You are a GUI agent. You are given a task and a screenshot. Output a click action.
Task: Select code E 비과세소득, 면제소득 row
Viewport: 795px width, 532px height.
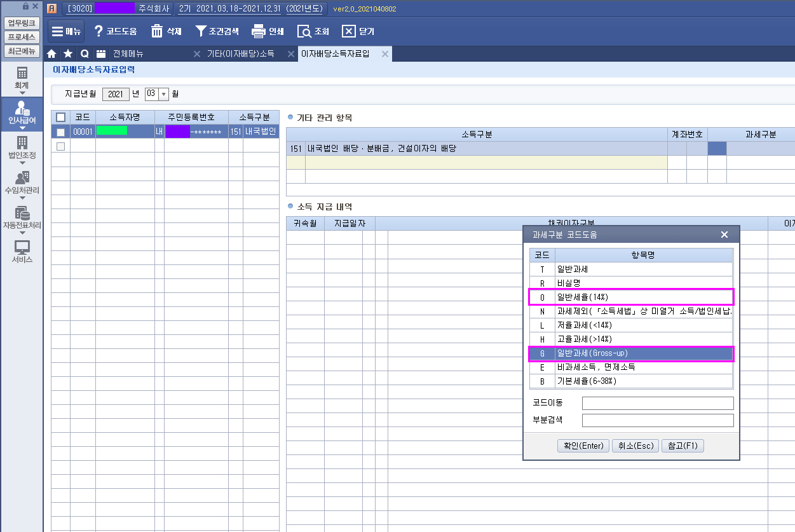click(631, 367)
